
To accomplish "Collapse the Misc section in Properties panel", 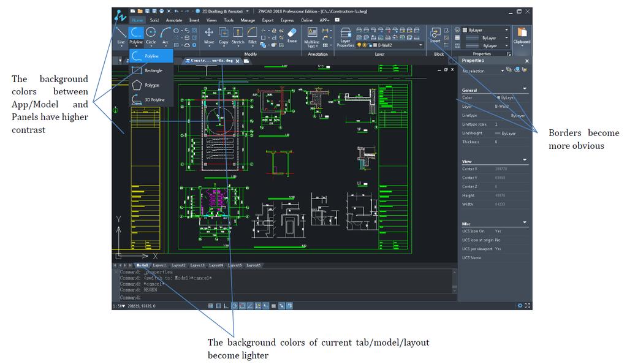I will [x=525, y=222].
